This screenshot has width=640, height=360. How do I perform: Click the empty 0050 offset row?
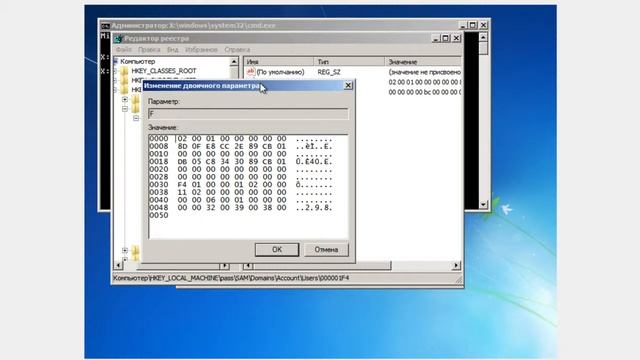pos(159,215)
